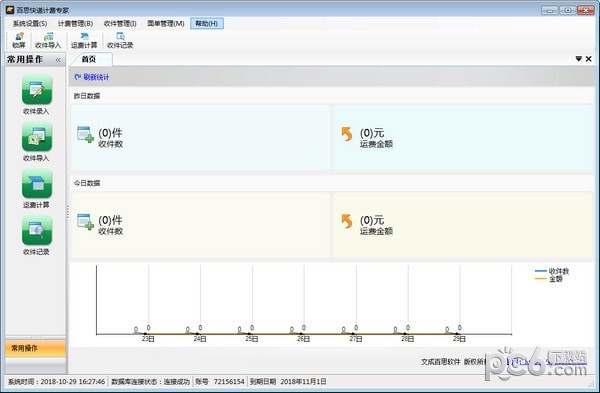Open the tab list dropdown arrow
The image size is (600, 393).
click(579, 59)
